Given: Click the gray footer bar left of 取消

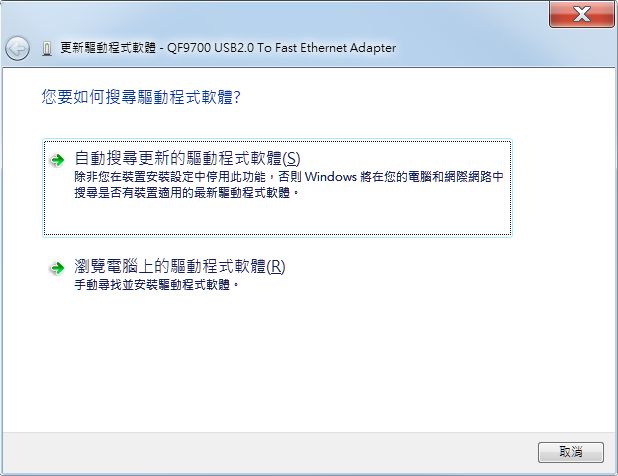Looking at the screenshot, I should pyautogui.click(x=268, y=452).
